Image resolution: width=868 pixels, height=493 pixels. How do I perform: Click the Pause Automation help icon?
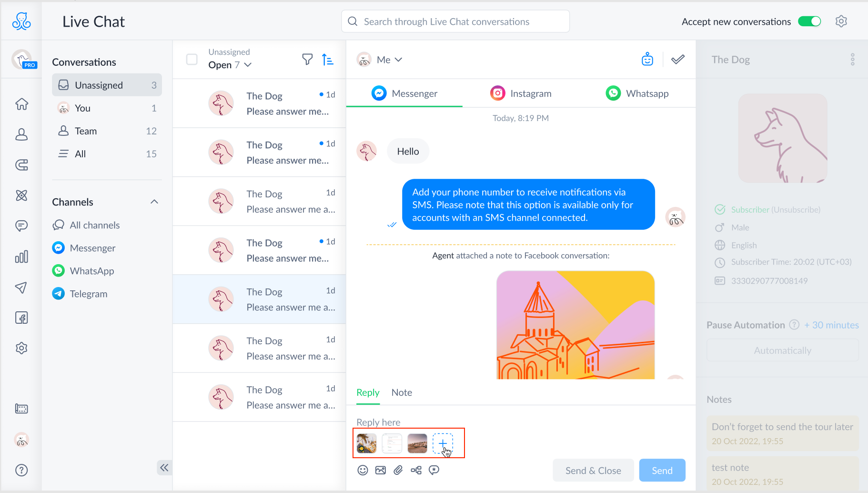(794, 325)
